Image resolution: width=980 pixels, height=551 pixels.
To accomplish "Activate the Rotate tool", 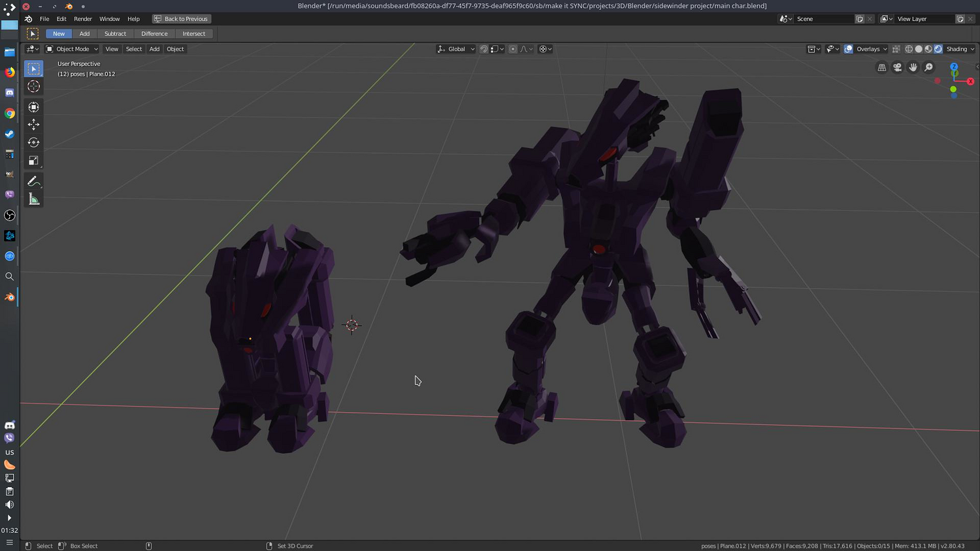I will pos(33,142).
